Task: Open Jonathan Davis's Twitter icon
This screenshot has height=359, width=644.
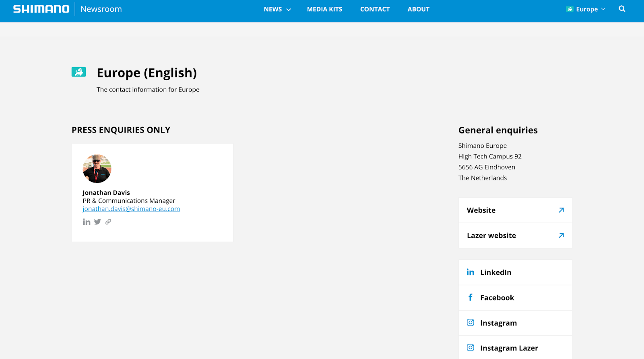Action: coord(97,222)
